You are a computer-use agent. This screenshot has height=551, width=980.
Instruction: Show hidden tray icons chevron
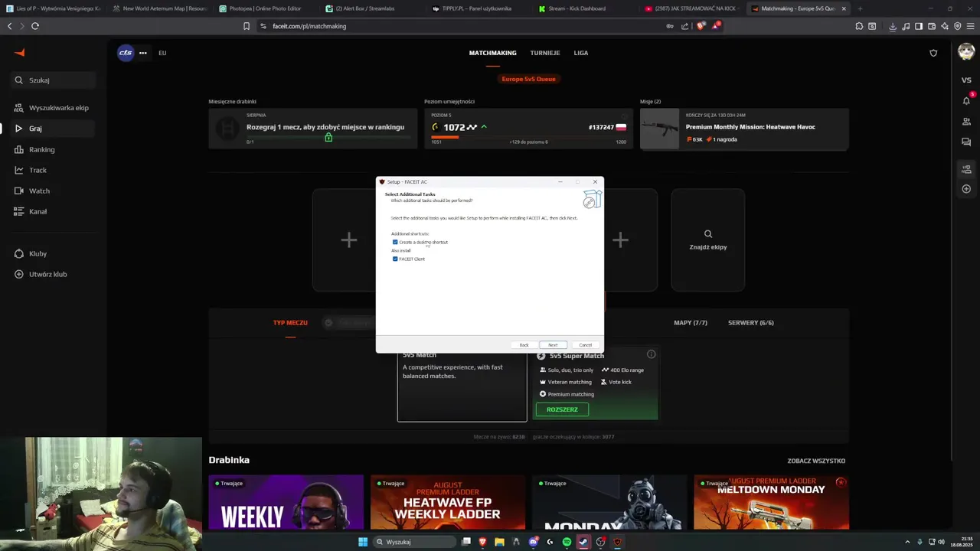[x=908, y=542]
